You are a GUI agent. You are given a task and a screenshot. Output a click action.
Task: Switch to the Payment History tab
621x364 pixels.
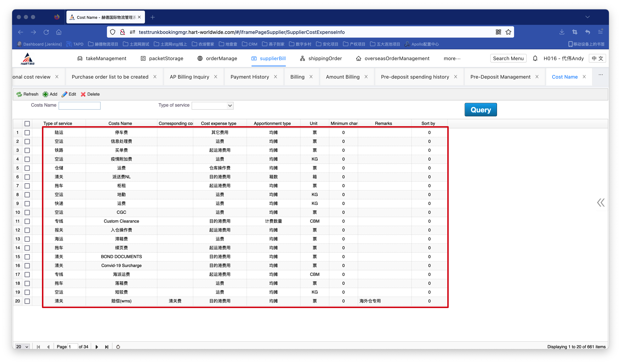click(250, 77)
